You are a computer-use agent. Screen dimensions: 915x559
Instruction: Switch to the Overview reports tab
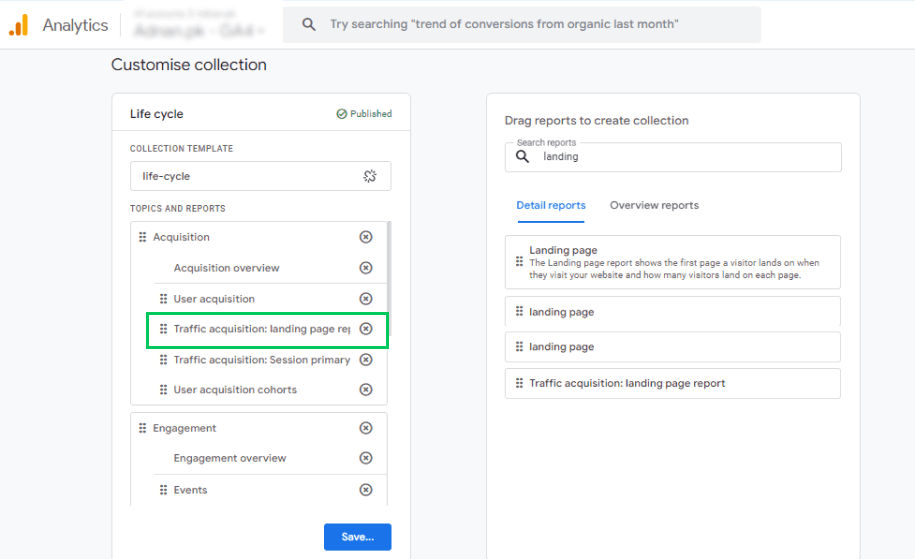tap(654, 205)
